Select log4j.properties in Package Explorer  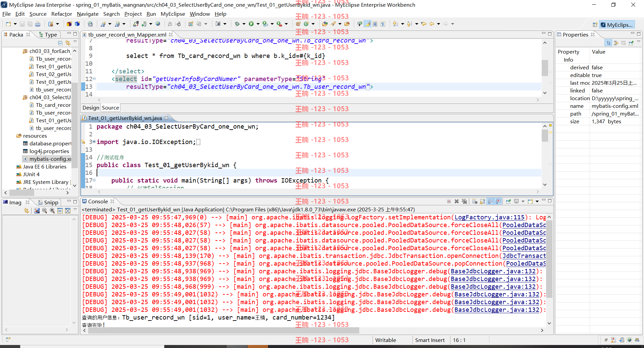click(46, 151)
